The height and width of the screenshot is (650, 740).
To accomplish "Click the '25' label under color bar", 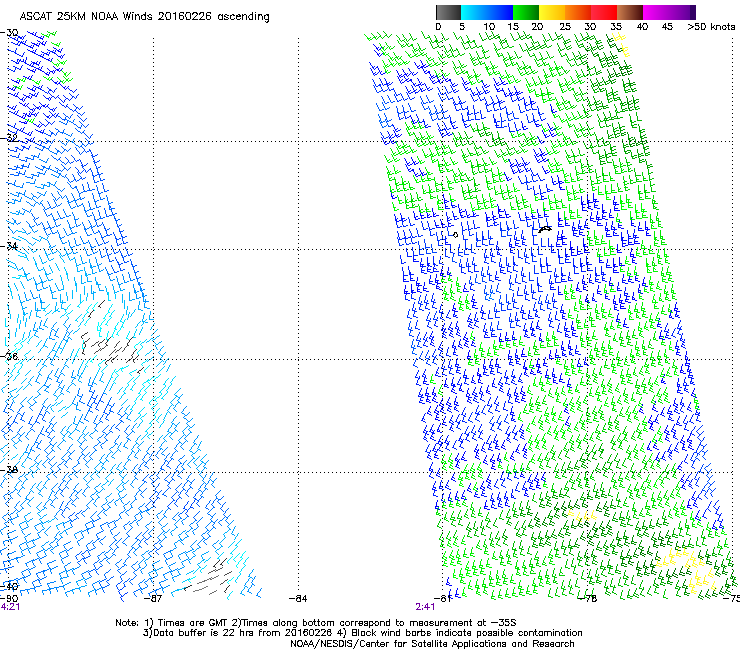I will click(565, 27).
